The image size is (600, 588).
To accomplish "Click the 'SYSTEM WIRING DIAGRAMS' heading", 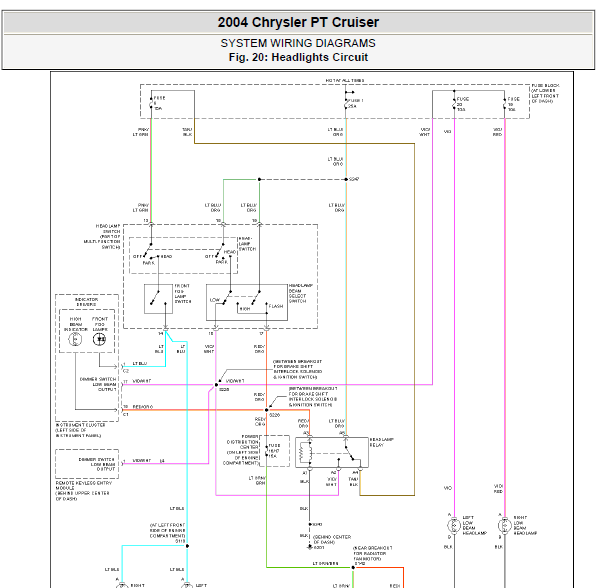I will pyautogui.click(x=298, y=43).
